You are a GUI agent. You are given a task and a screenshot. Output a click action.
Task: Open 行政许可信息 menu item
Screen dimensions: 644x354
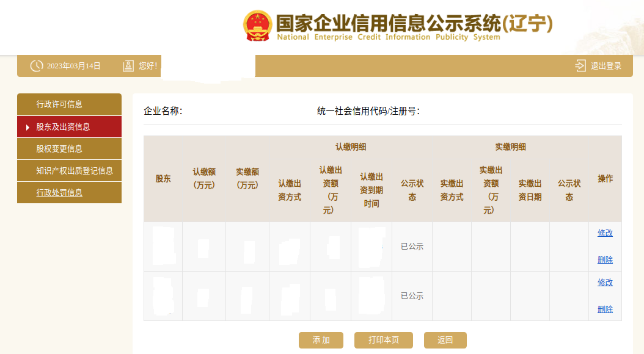70,104
